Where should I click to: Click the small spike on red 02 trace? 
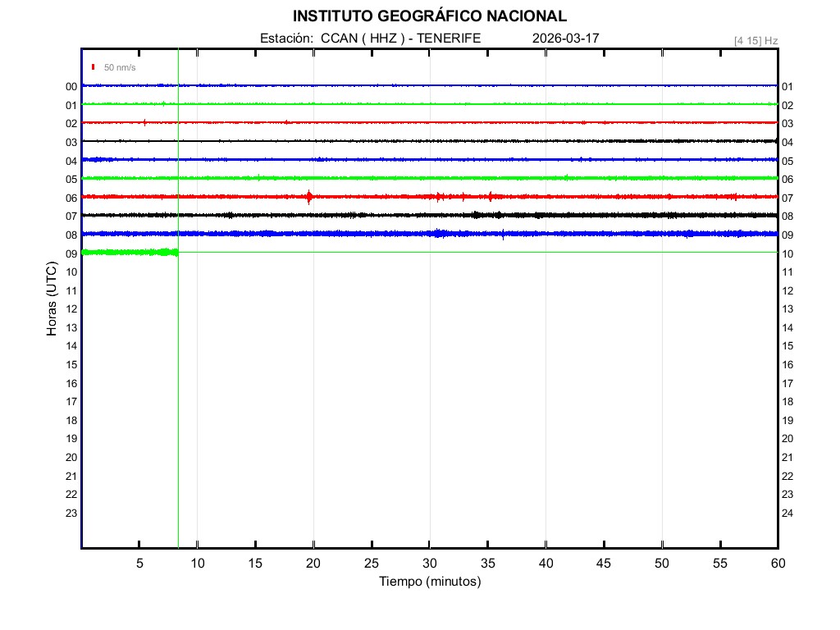click(144, 122)
